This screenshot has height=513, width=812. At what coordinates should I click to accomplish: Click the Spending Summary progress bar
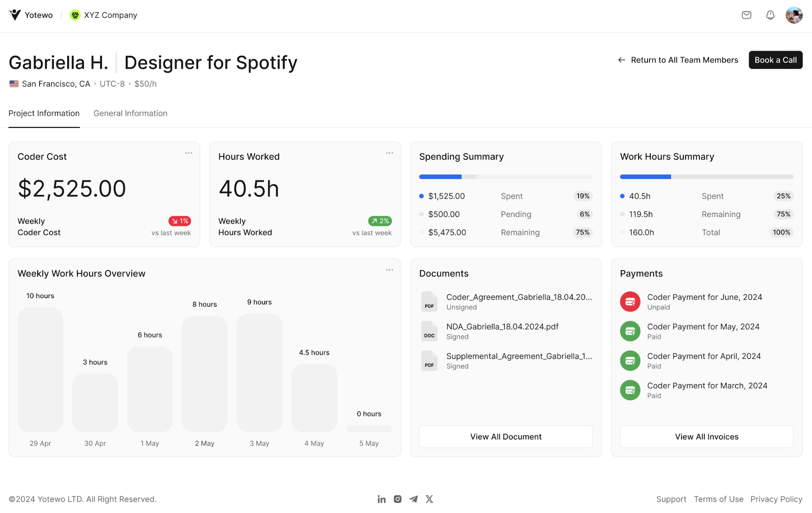coord(505,177)
